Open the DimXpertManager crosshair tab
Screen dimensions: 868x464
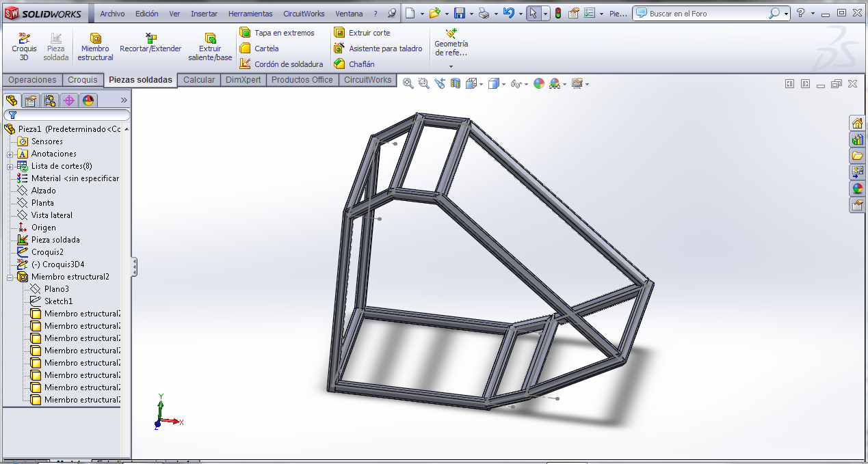[x=68, y=101]
